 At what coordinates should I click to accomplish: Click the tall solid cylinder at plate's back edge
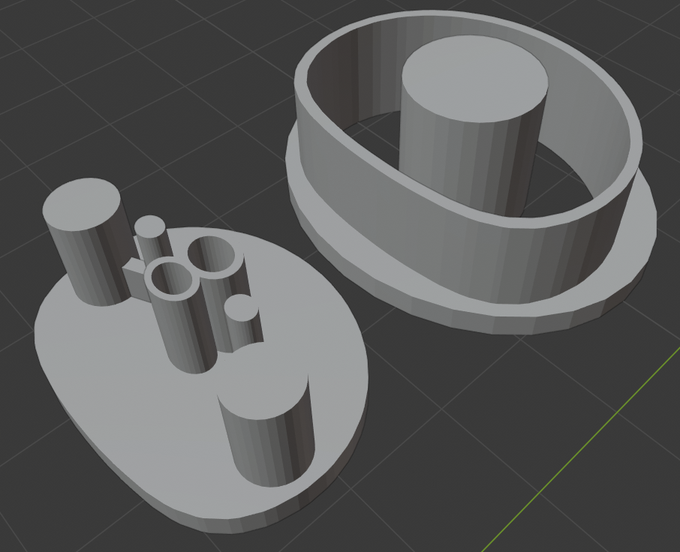coord(87,241)
